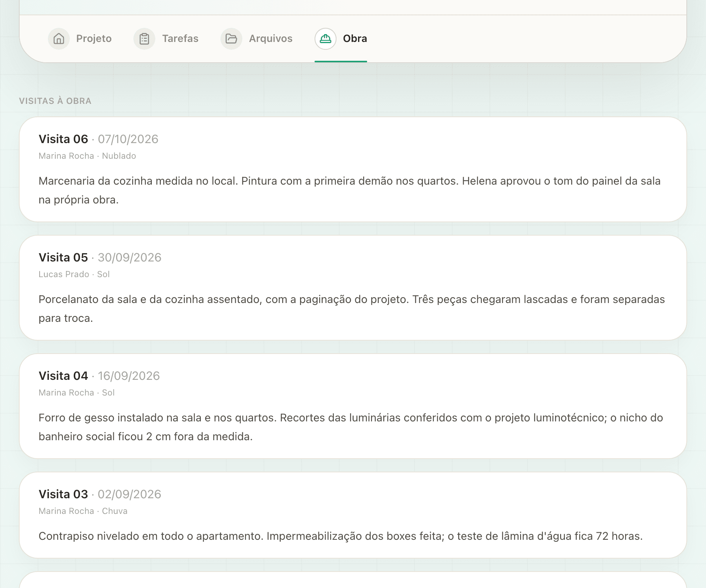The width and height of the screenshot is (706, 588).
Task: Click the clipboard icon beside Tarefas
Action: click(x=144, y=39)
